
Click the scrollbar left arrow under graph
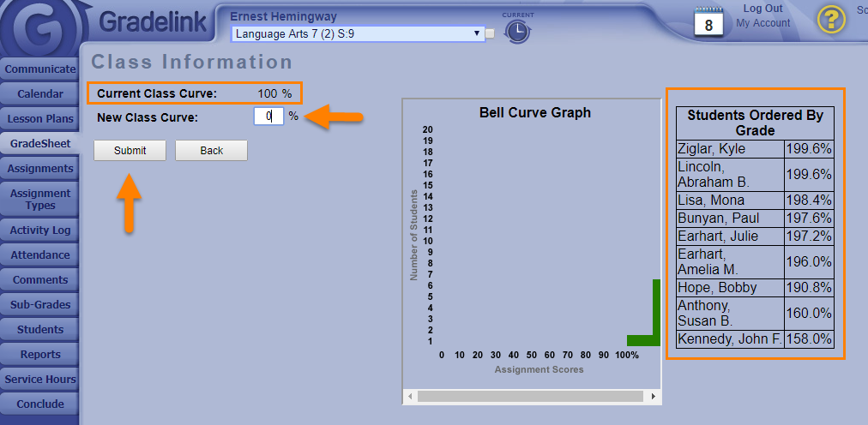point(410,397)
